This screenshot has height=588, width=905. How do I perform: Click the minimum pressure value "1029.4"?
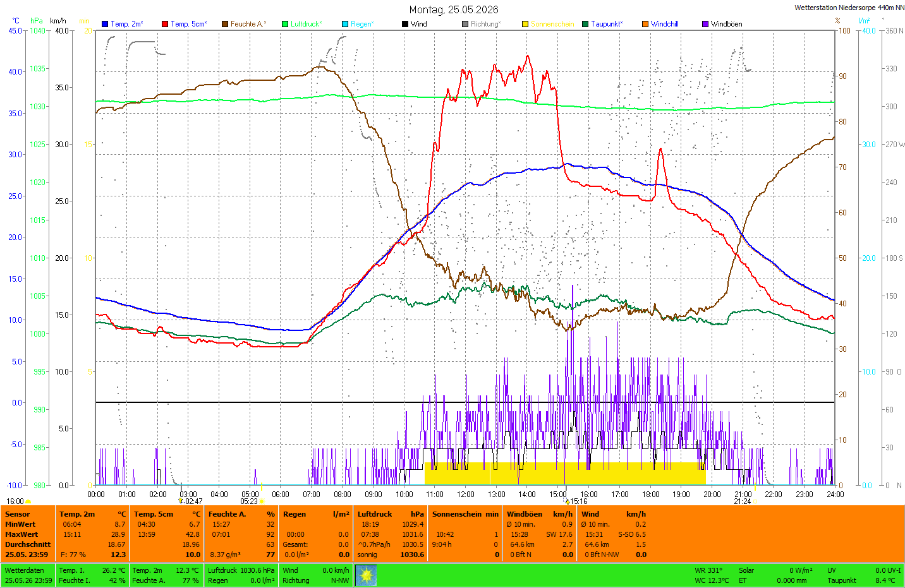[x=413, y=524]
